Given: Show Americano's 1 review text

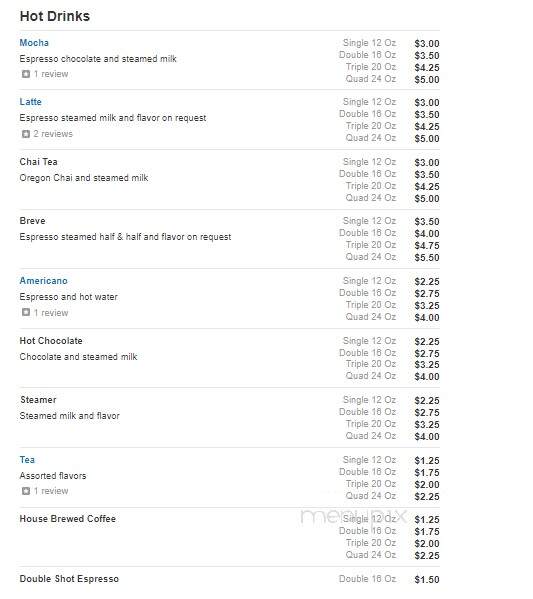Looking at the screenshot, I should tap(51, 313).
